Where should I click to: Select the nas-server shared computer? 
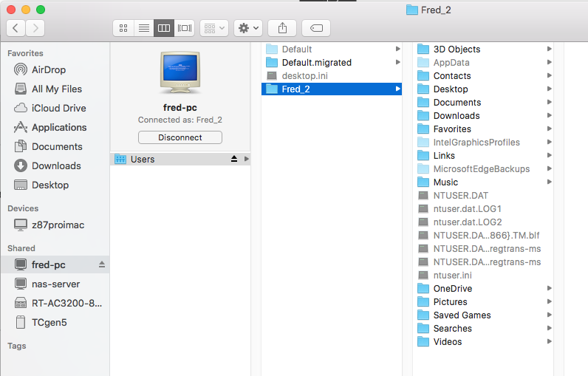55,284
